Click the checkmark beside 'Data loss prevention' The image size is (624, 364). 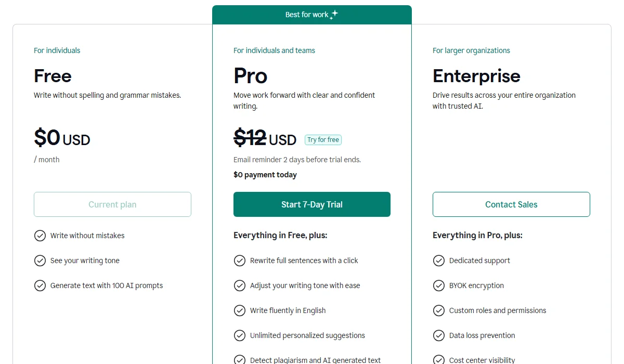pyautogui.click(x=439, y=335)
